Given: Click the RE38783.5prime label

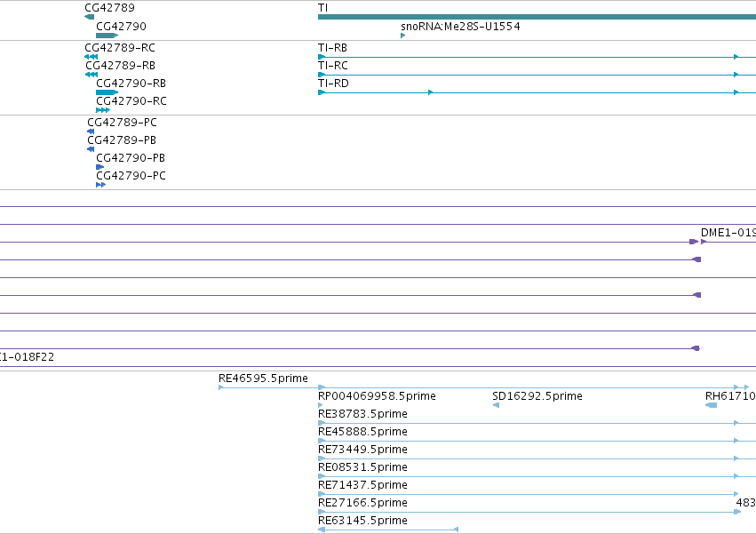Looking at the screenshot, I should [x=362, y=414].
